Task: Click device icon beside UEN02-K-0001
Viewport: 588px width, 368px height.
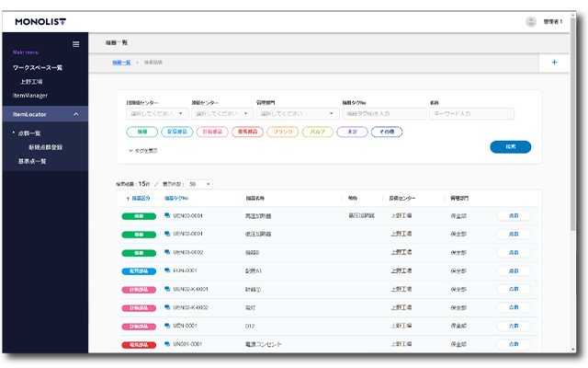Action: 166,289
